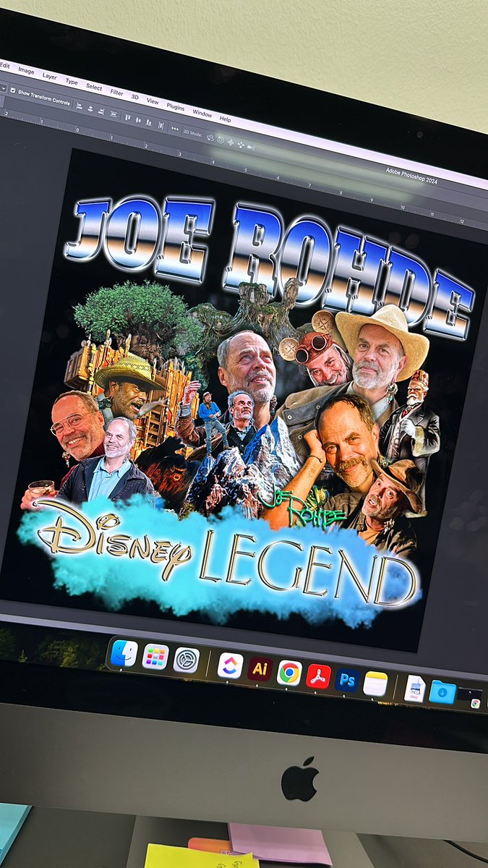Open the Type menu
Screen dimensions: 488x868
(72, 82)
